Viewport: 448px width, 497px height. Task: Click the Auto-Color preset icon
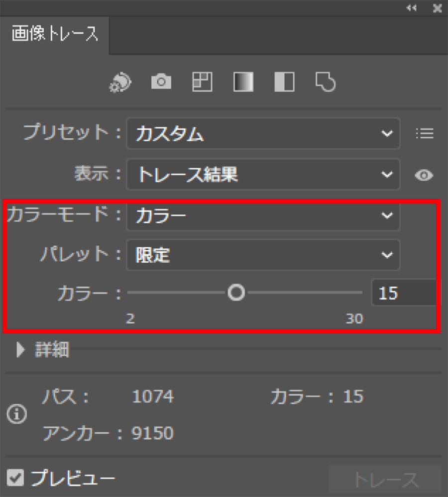[x=120, y=82]
